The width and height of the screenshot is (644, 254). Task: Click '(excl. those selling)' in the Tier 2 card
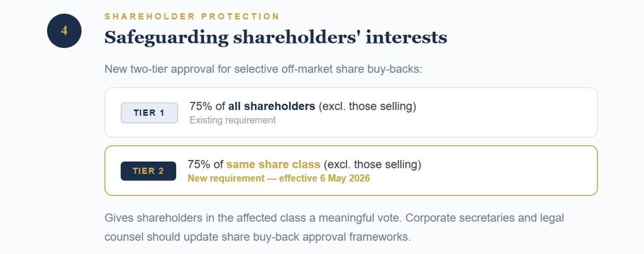tap(372, 165)
